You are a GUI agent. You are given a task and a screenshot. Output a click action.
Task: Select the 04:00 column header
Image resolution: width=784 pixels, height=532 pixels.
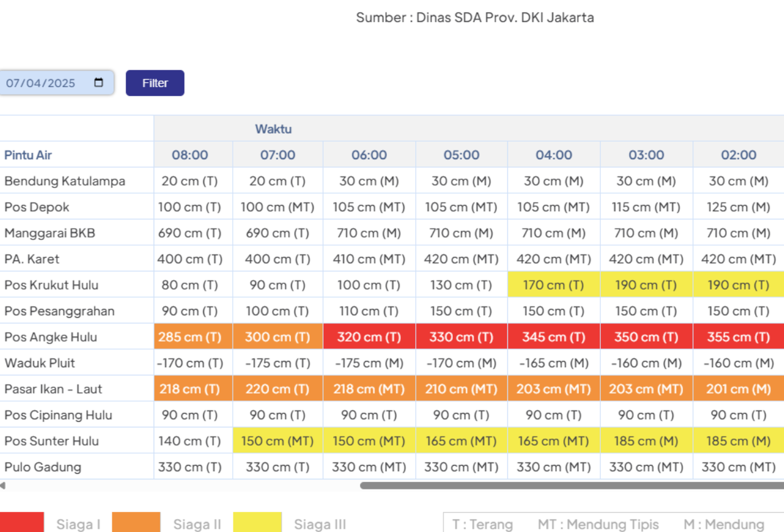tap(554, 155)
